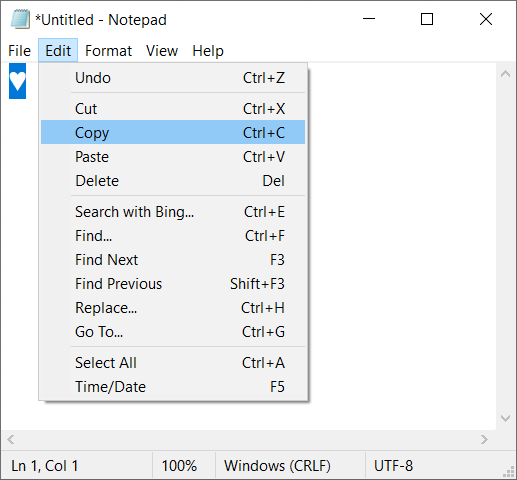Select Find Previous menu entry

tap(173, 284)
